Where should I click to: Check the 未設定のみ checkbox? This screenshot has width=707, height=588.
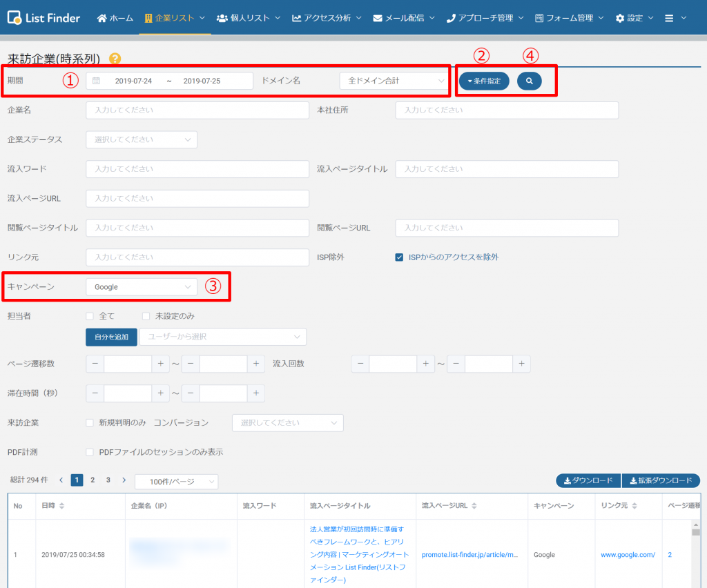[146, 316]
